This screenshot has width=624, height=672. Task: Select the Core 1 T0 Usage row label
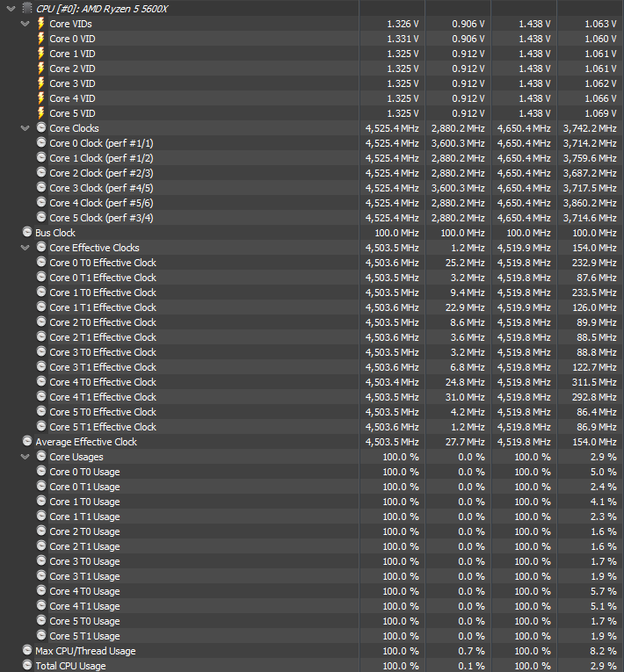coord(84,502)
